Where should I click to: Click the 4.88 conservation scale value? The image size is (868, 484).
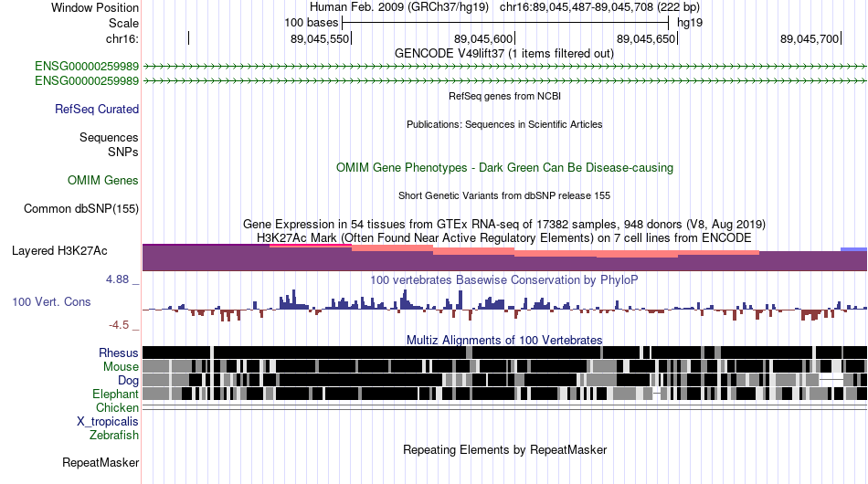pyautogui.click(x=117, y=279)
